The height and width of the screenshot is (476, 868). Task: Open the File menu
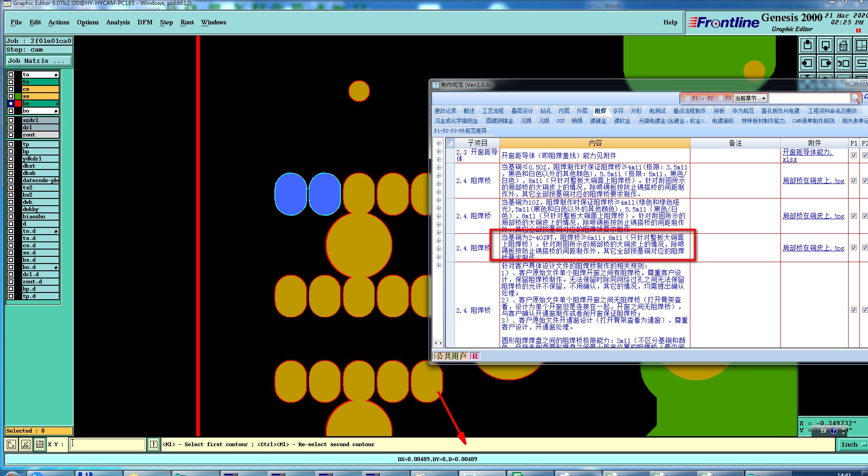pyautogui.click(x=16, y=22)
